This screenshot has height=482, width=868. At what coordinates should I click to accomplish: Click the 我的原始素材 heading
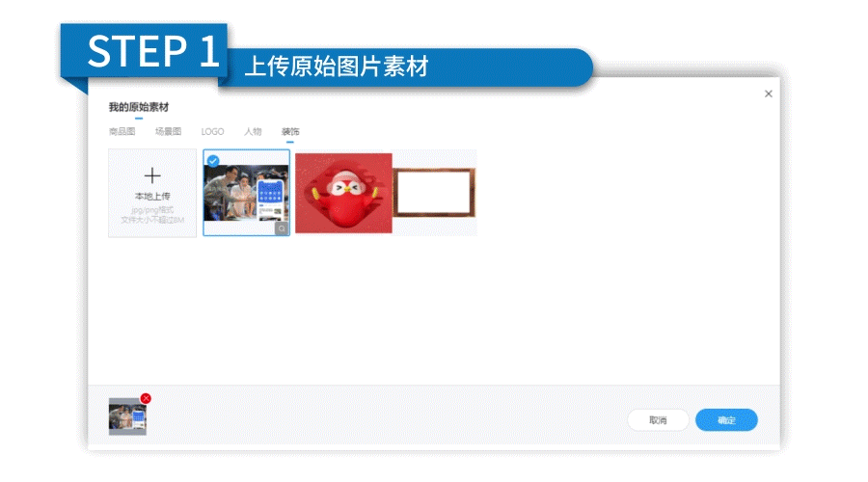coord(138,107)
